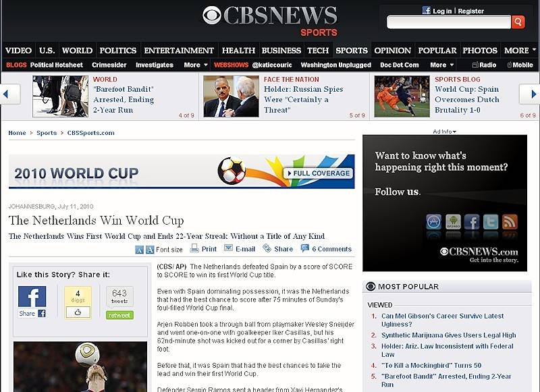The image size is (540, 392).
Task: Open the Ad Info dropdown
Action: (444, 132)
